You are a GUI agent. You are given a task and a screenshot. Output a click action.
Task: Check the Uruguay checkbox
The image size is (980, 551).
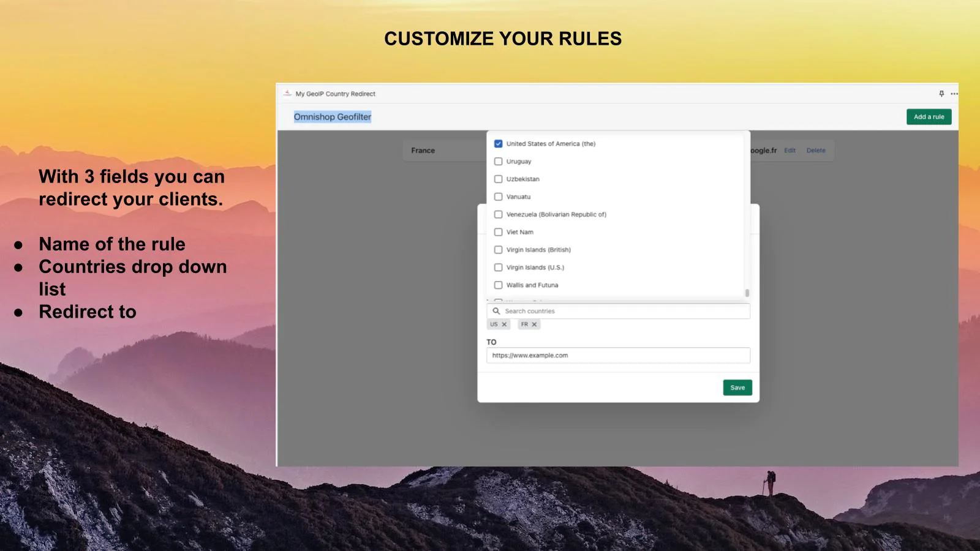coord(498,162)
